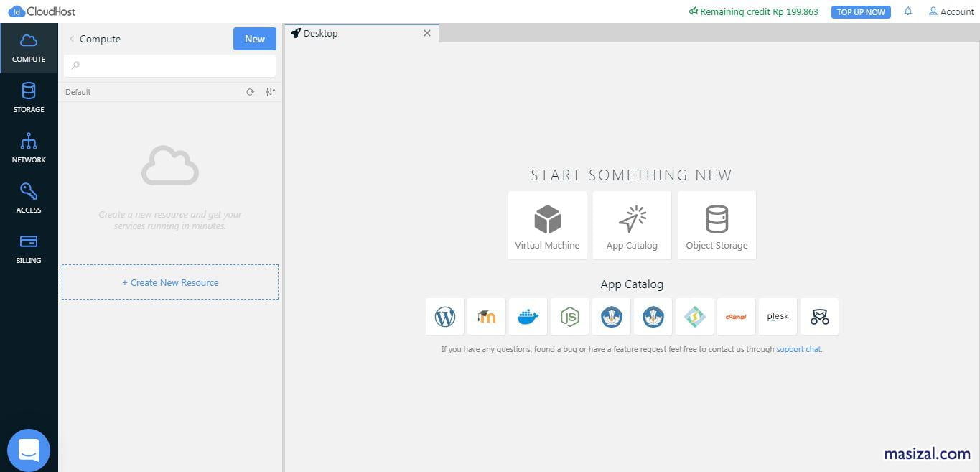This screenshot has height=472, width=980.
Task: Click the notification bell icon
Action: tap(907, 11)
